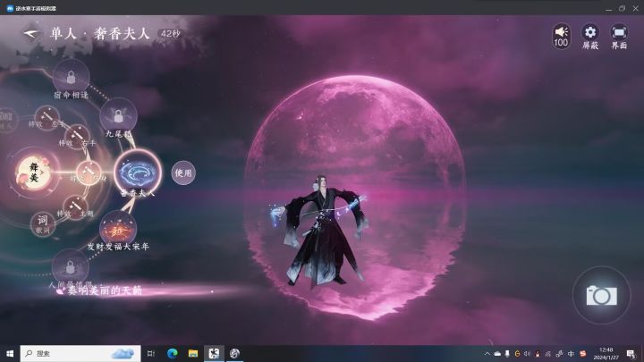Click the central 舞美 orb
This screenshot has width=644, height=362.
pos(34,173)
